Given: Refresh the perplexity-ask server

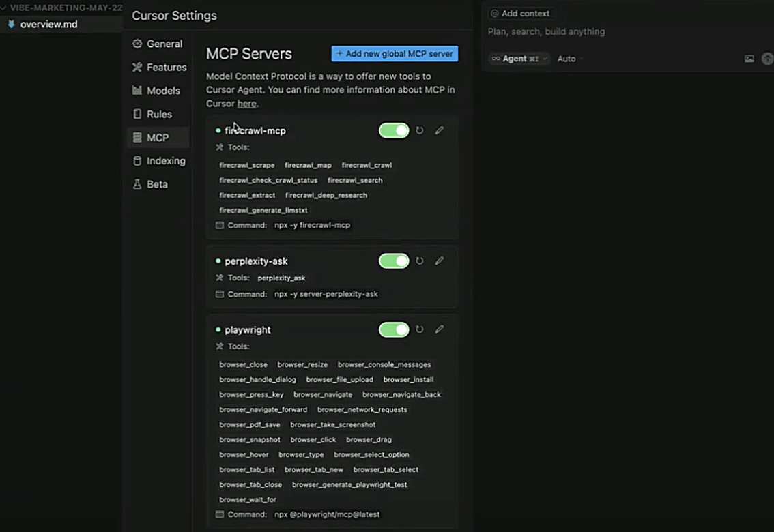Looking at the screenshot, I should tap(419, 261).
